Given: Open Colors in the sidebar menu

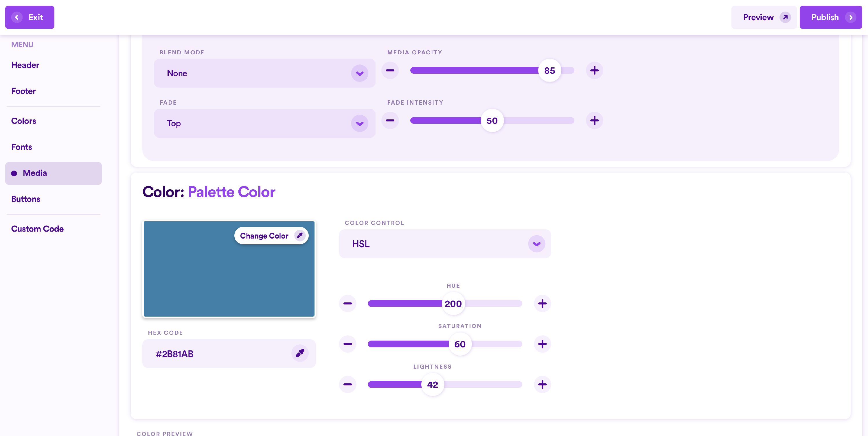Looking at the screenshot, I should click(24, 121).
